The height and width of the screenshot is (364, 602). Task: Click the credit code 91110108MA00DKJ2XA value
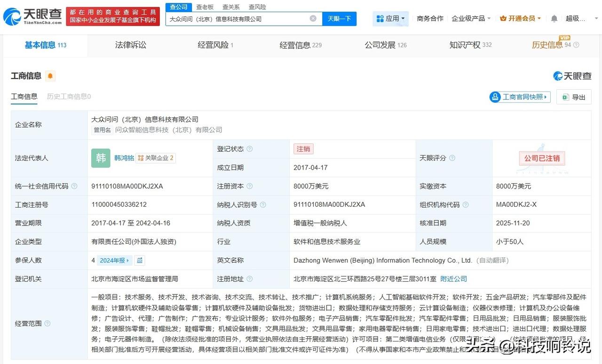[x=127, y=186]
